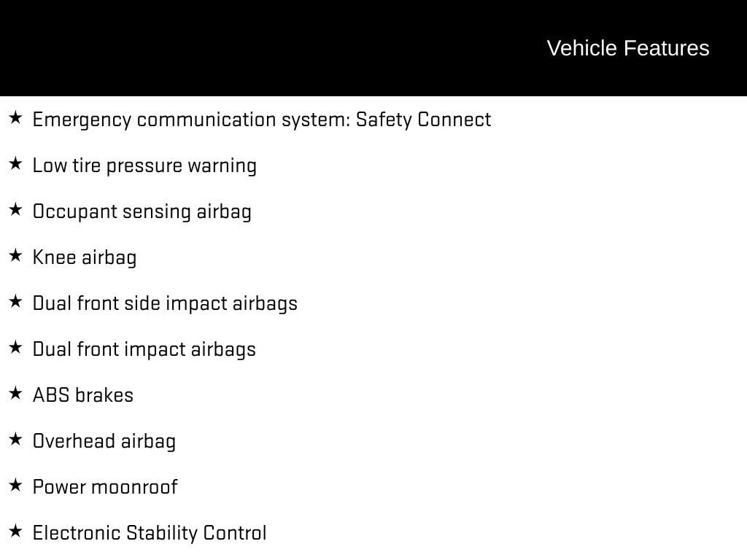Image resolution: width=747 pixels, height=560 pixels.
Task: Click the star next to Power moonroof
Action: pos(16,486)
